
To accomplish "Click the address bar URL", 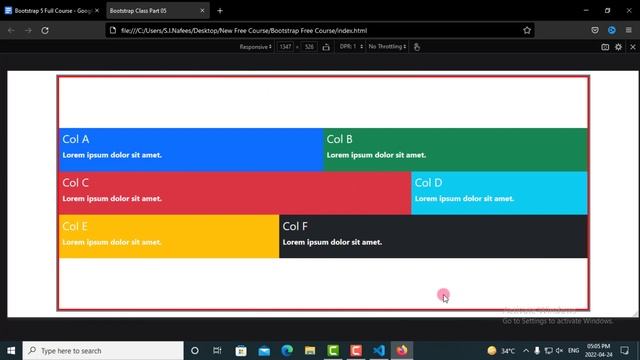I will coord(244,31).
